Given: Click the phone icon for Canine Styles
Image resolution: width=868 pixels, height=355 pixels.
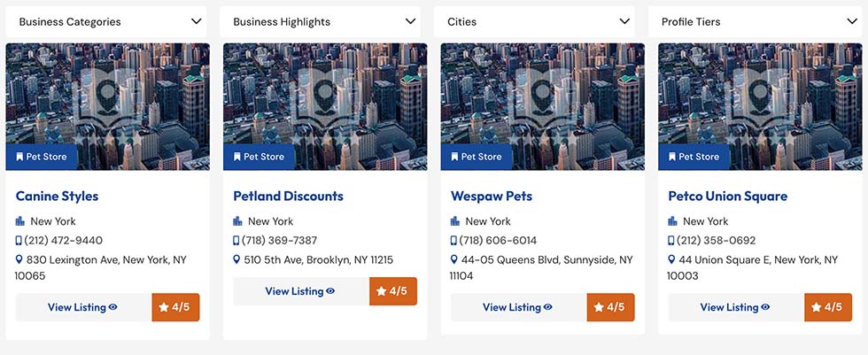Looking at the screenshot, I should (19, 241).
